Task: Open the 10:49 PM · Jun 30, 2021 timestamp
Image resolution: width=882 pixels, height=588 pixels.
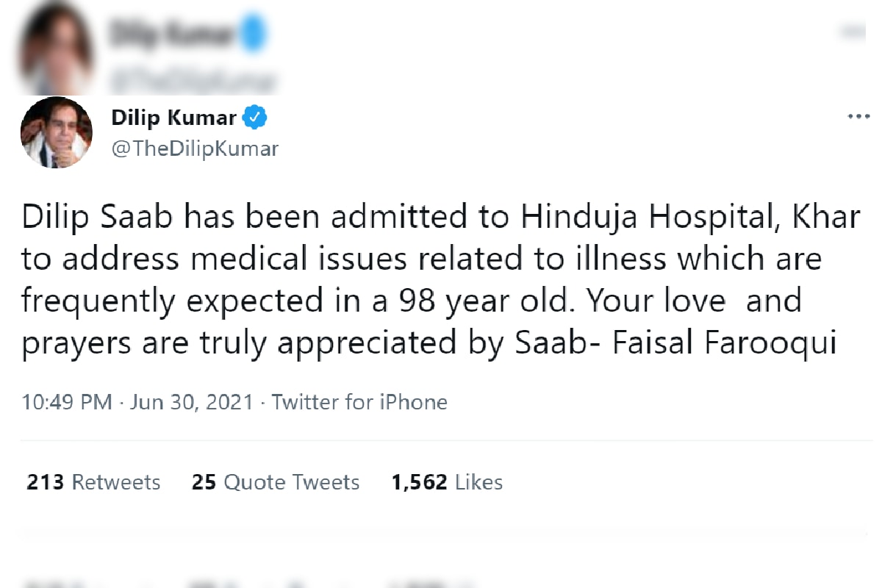Action: pos(137,402)
